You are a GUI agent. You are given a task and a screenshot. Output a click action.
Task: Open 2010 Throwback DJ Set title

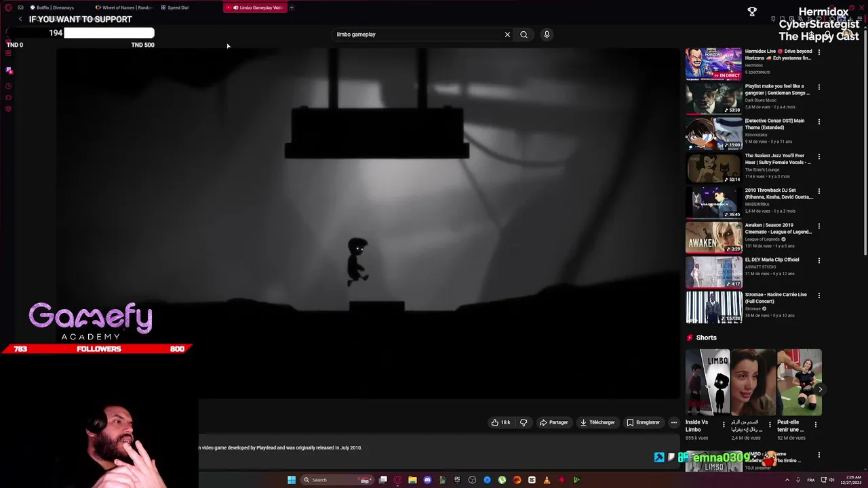pos(778,194)
